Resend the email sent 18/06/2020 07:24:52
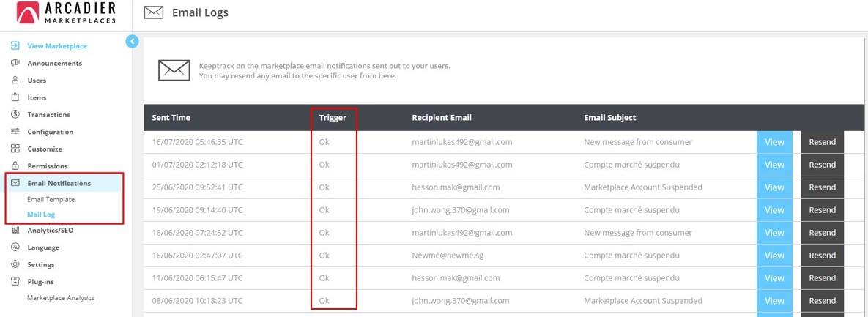This screenshot has width=868, height=317. [822, 232]
